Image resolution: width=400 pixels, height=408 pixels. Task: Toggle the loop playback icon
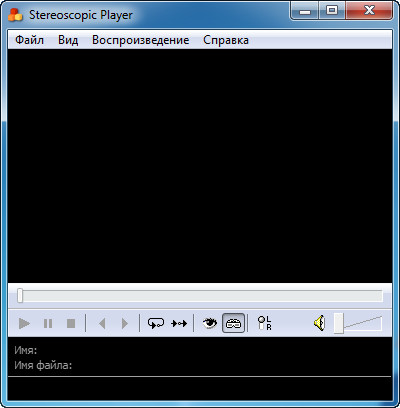tap(156, 323)
